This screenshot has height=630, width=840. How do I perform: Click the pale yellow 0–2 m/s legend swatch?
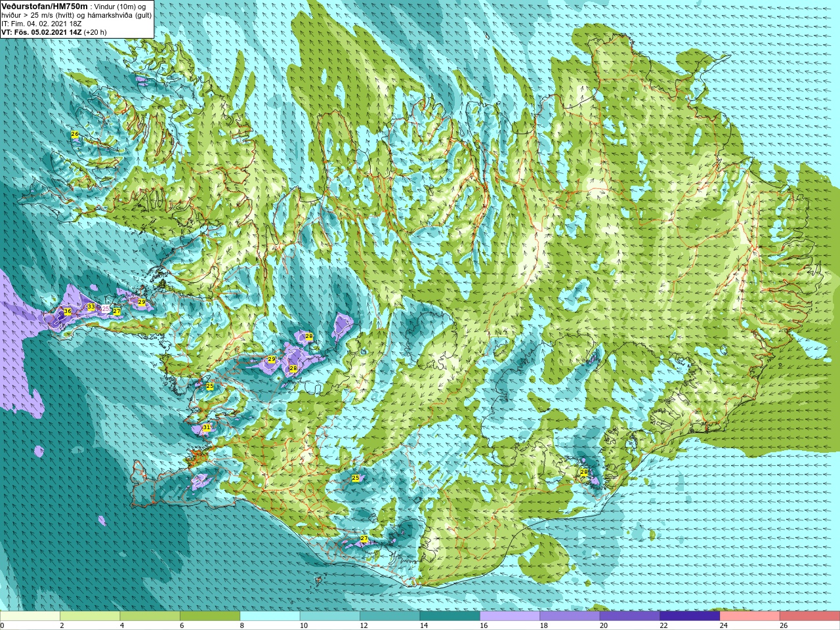click(30, 617)
